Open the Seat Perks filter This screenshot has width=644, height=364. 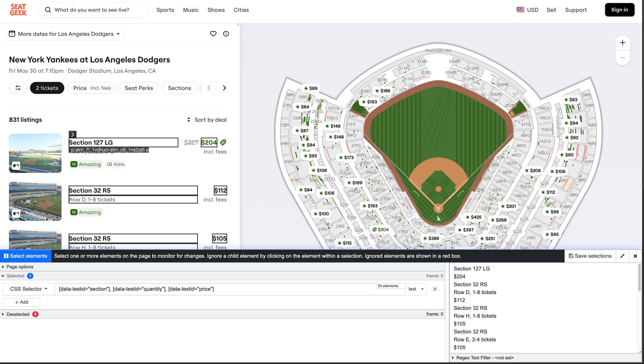pos(139,88)
